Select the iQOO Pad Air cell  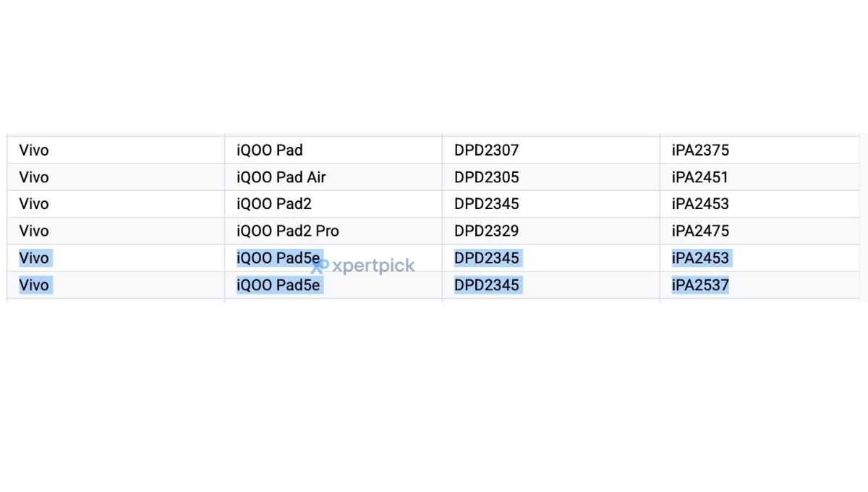coord(333,177)
